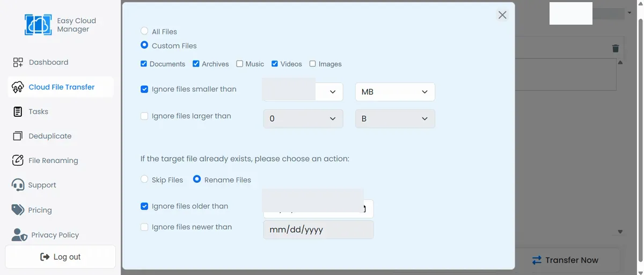Enable Ignore files newer than checkbox
This screenshot has width=644, height=275.
point(144,227)
